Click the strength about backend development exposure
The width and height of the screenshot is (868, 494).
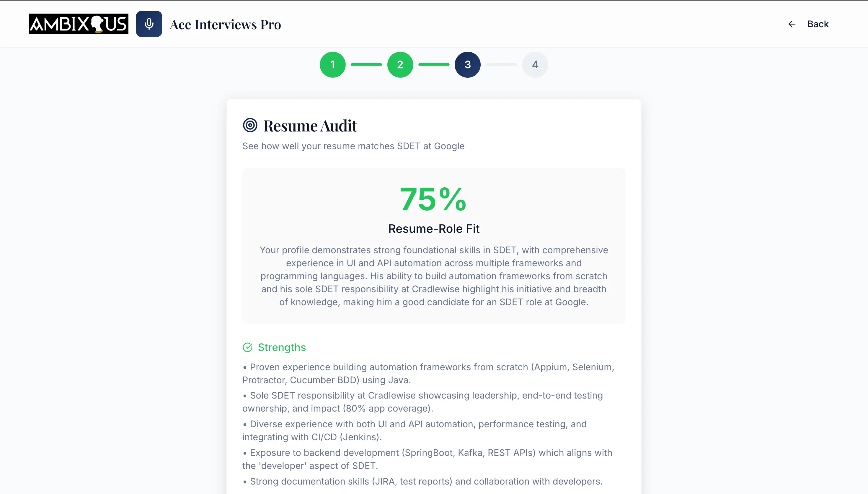pos(427,459)
